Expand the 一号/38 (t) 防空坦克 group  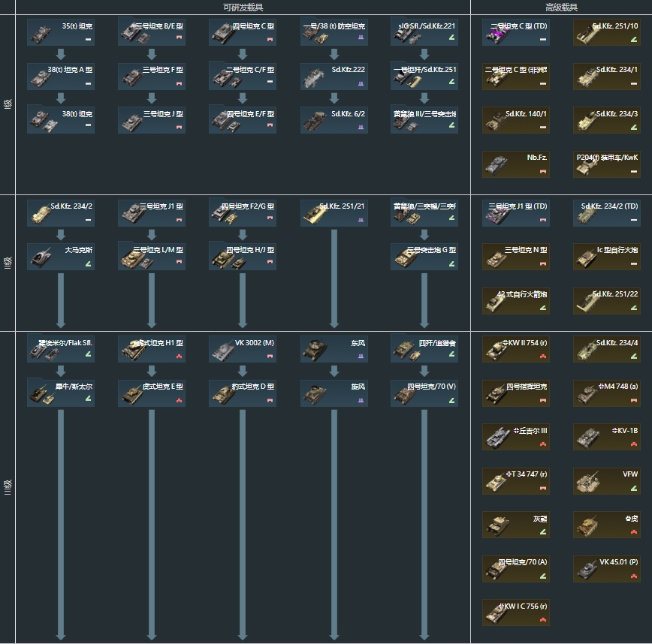coord(334,32)
